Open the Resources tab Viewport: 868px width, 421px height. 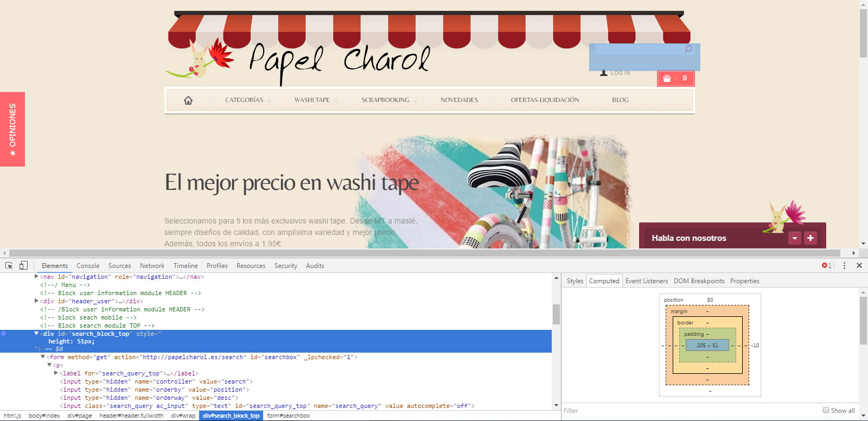tap(251, 266)
